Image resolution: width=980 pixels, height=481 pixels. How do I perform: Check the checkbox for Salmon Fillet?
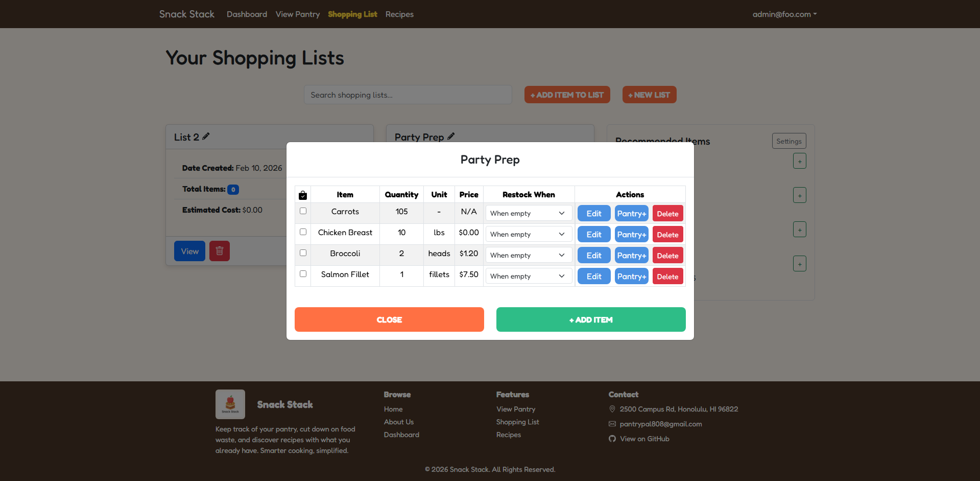tap(303, 274)
